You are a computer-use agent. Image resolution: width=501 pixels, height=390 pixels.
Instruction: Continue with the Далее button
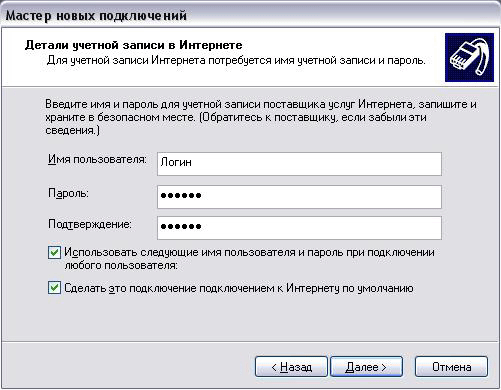366,367
